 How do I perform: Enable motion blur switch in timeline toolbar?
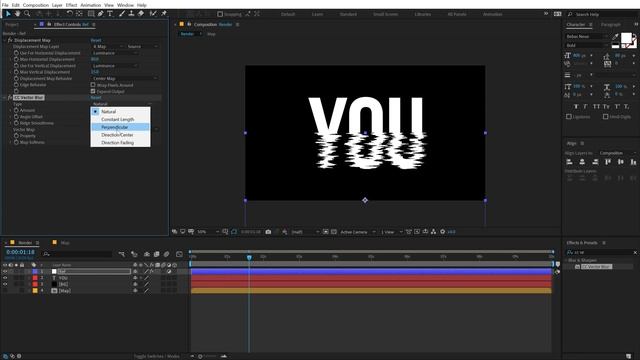[x=167, y=254]
